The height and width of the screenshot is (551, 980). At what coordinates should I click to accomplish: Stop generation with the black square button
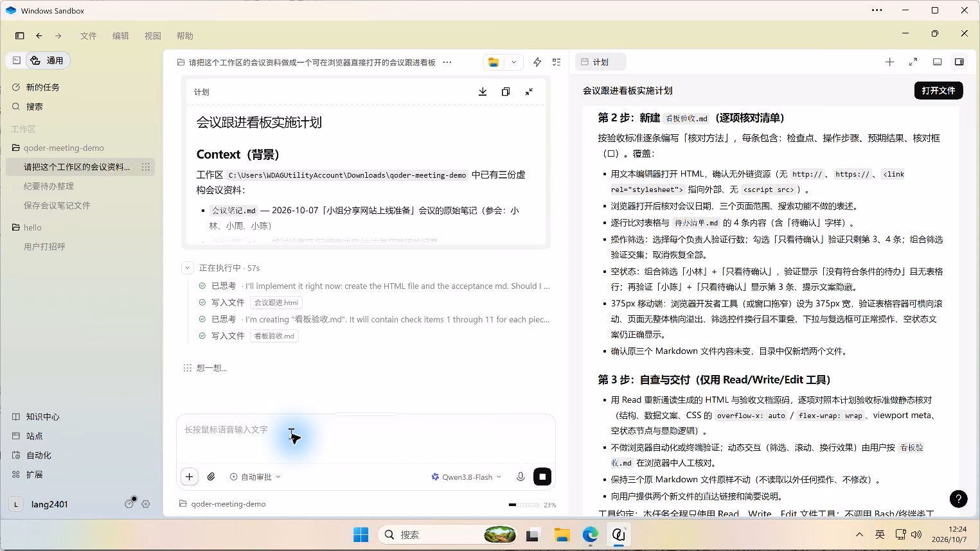point(542,477)
